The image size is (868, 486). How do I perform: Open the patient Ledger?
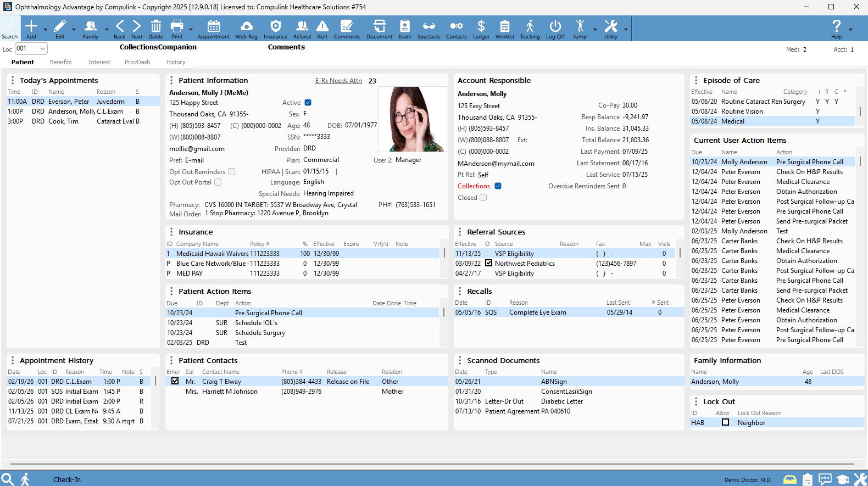click(x=481, y=29)
